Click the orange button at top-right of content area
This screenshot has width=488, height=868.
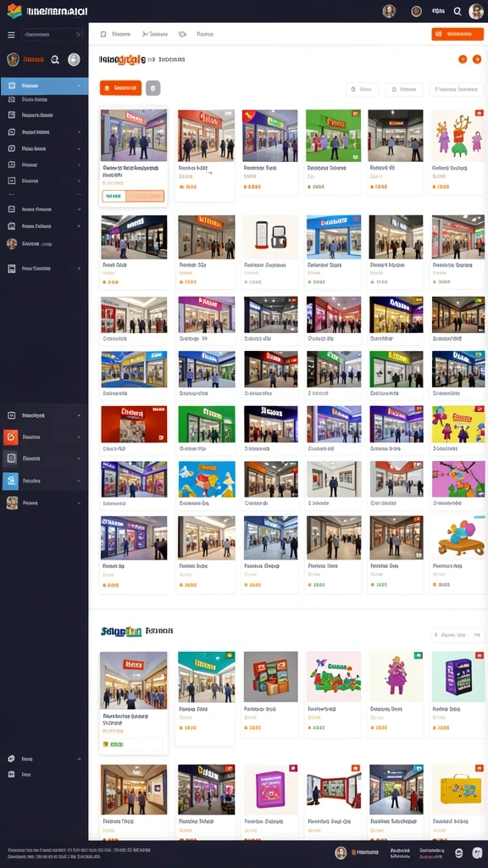(457, 34)
